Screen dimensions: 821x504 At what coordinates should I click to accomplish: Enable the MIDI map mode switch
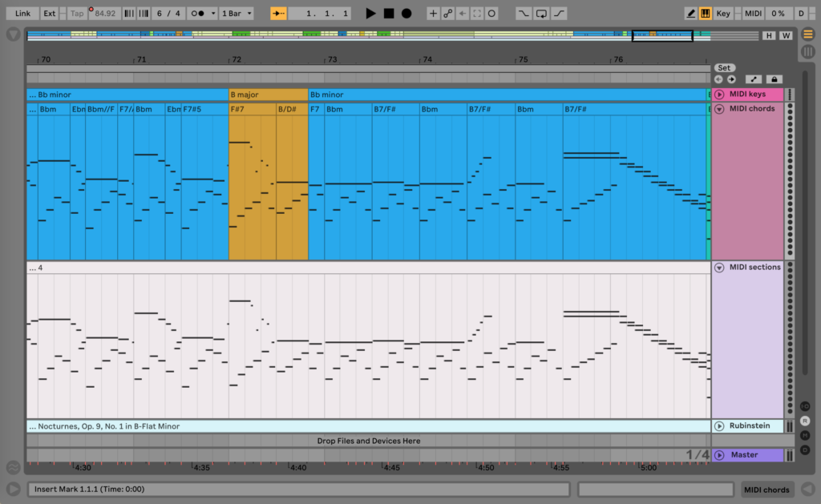click(x=753, y=13)
